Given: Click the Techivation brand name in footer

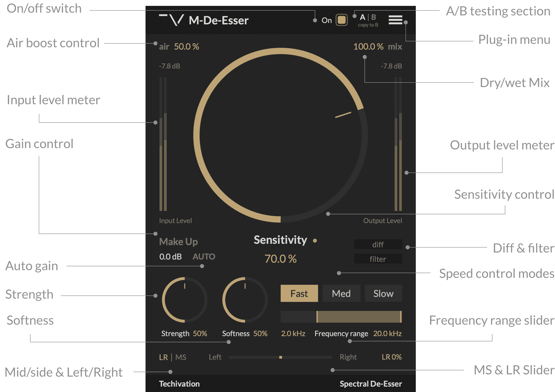Looking at the screenshot, I should click(179, 384).
